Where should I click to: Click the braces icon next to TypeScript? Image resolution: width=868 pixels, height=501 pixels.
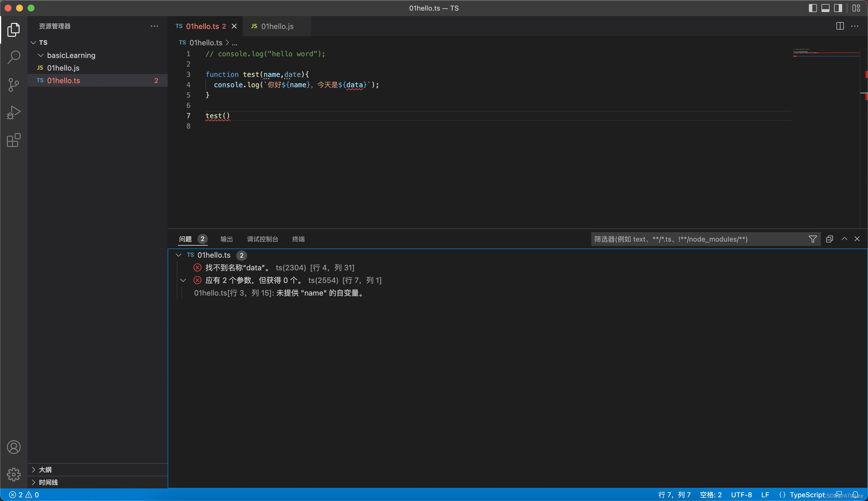782,495
